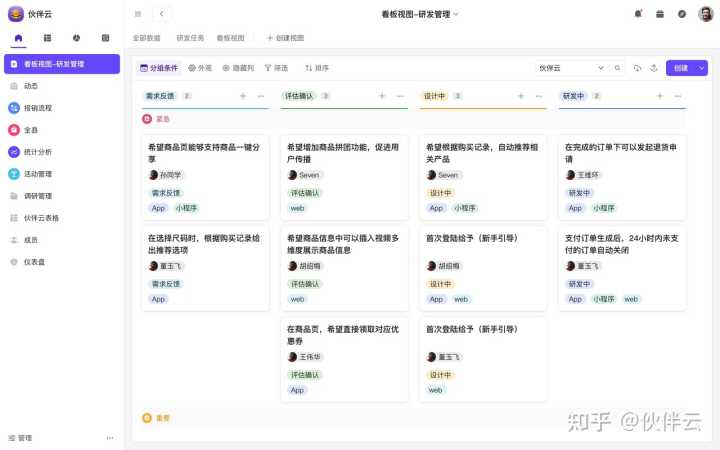Click the sidebar collapse icon beside back arrow
This screenshot has height=450, width=720.
point(138,14)
